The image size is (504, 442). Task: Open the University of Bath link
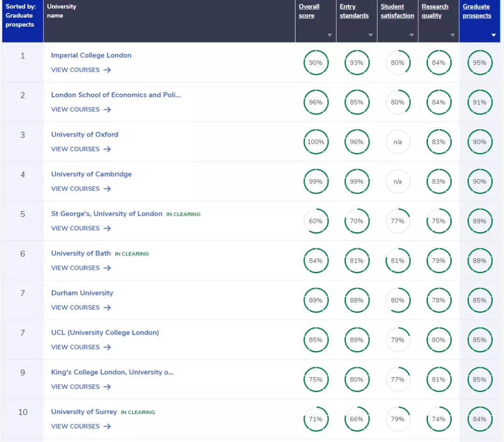click(81, 253)
